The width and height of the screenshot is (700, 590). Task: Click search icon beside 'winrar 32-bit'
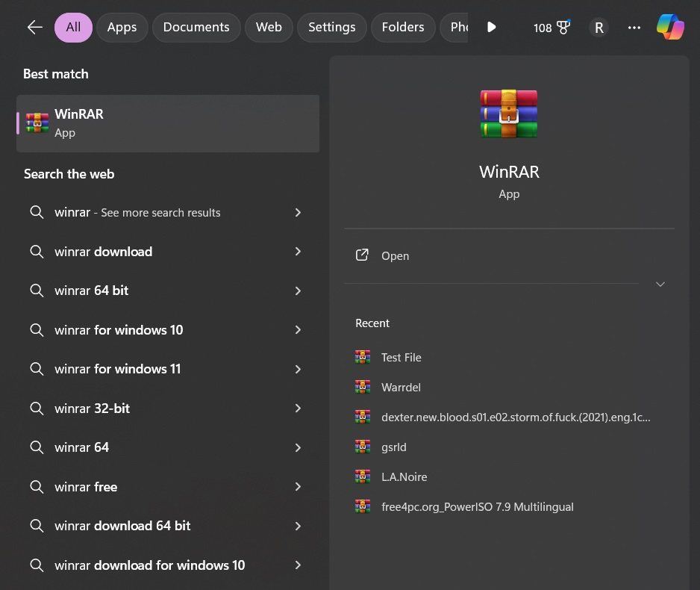(37, 409)
